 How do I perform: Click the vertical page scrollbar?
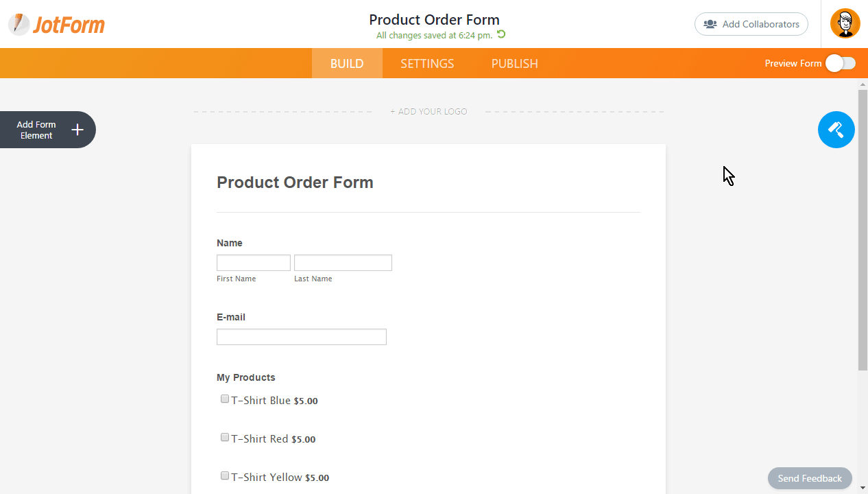(x=863, y=231)
